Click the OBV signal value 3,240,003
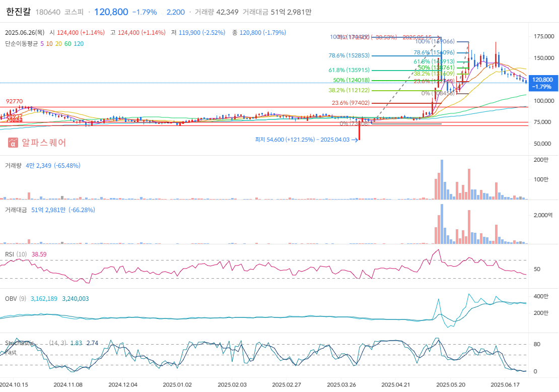 pyautogui.click(x=76, y=299)
